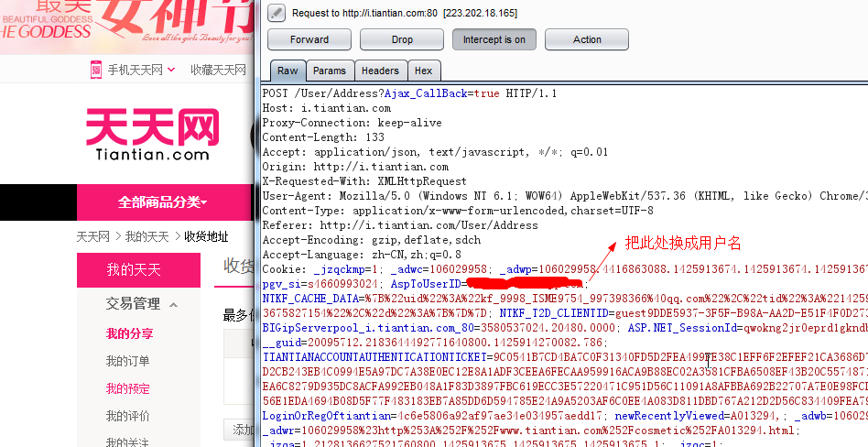Expand the 手机天天网 dropdown arrow
This screenshot has height=447, width=868.
click(x=171, y=70)
